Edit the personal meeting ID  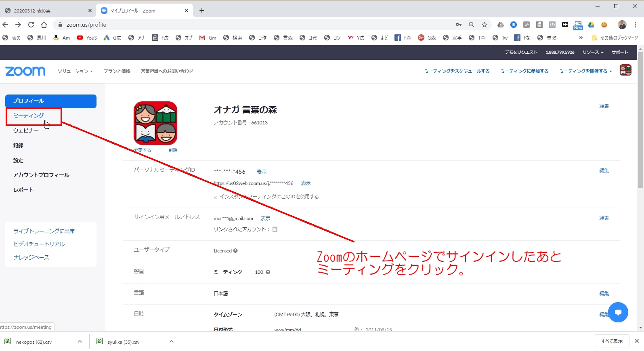coord(604,171)
